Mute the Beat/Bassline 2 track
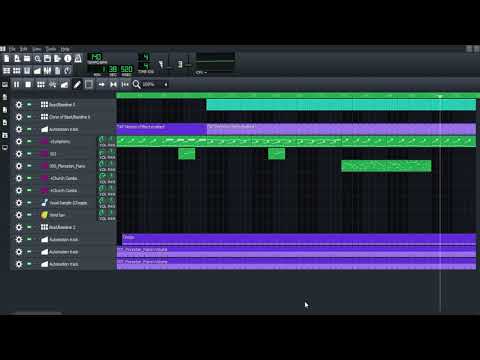Image resolution: width=480 pixels, height=360 pixels. [29, 227]
